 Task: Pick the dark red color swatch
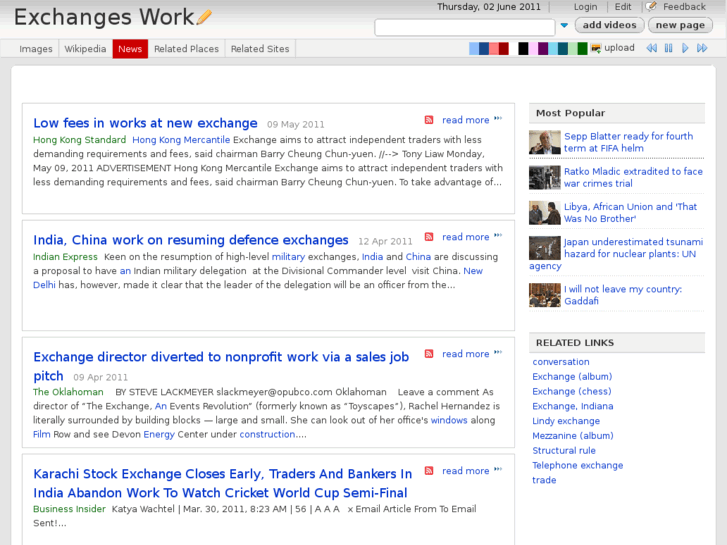pyautogui.click(x=504, y=49)
